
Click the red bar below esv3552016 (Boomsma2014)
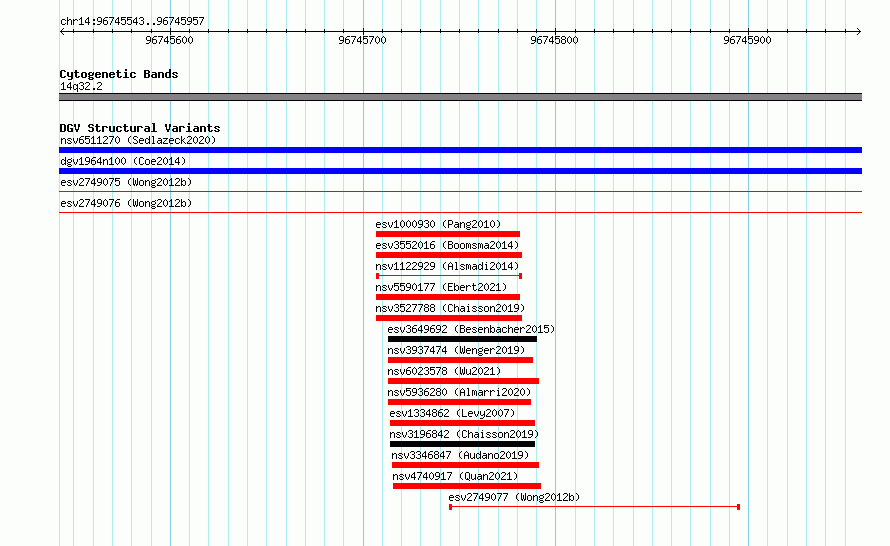tap(448, 255)
